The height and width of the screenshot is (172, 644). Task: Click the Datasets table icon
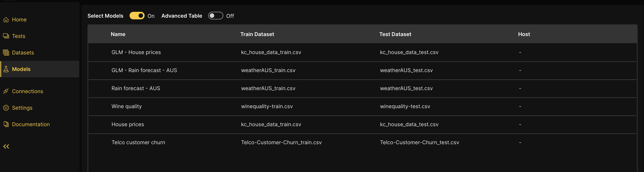(x=6, y=53)
